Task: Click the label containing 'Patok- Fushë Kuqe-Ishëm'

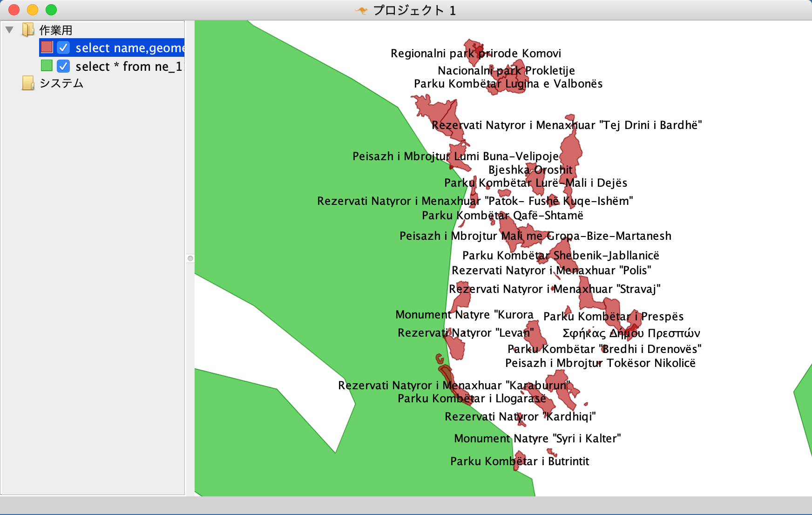Action: click(475, 201)
